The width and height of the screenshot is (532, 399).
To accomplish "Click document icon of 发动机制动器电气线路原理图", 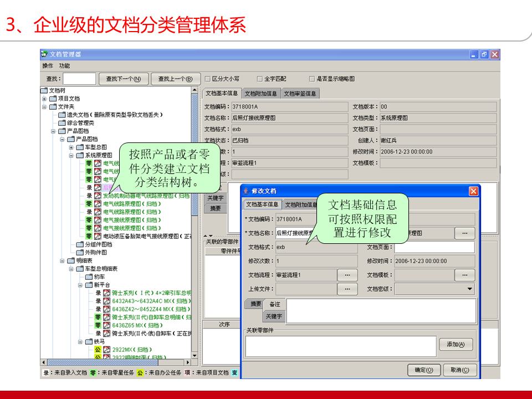I will (98, 196).
